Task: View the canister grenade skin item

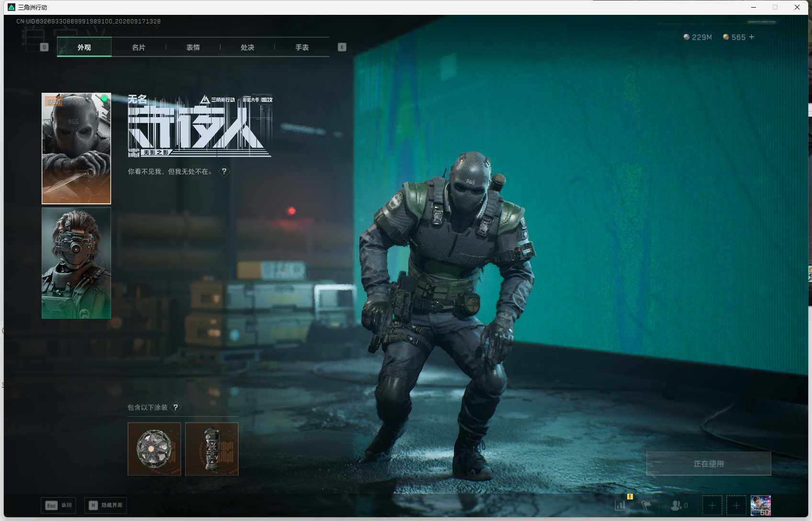Action: click(x=212, y=449)
